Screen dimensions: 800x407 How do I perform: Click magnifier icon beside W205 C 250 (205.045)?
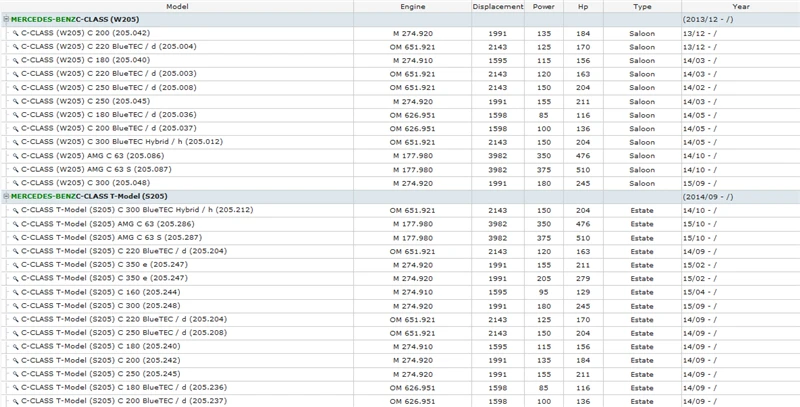coord(15,101)
